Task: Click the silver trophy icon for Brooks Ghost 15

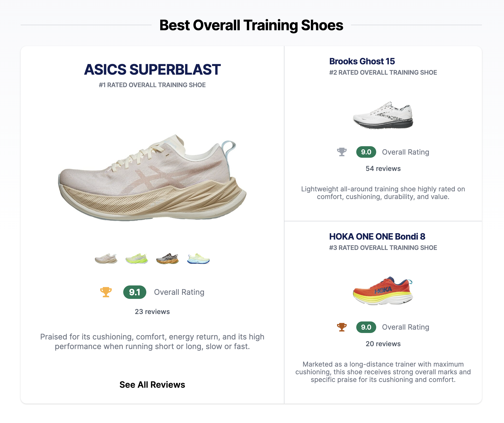Action: [342, 152]
